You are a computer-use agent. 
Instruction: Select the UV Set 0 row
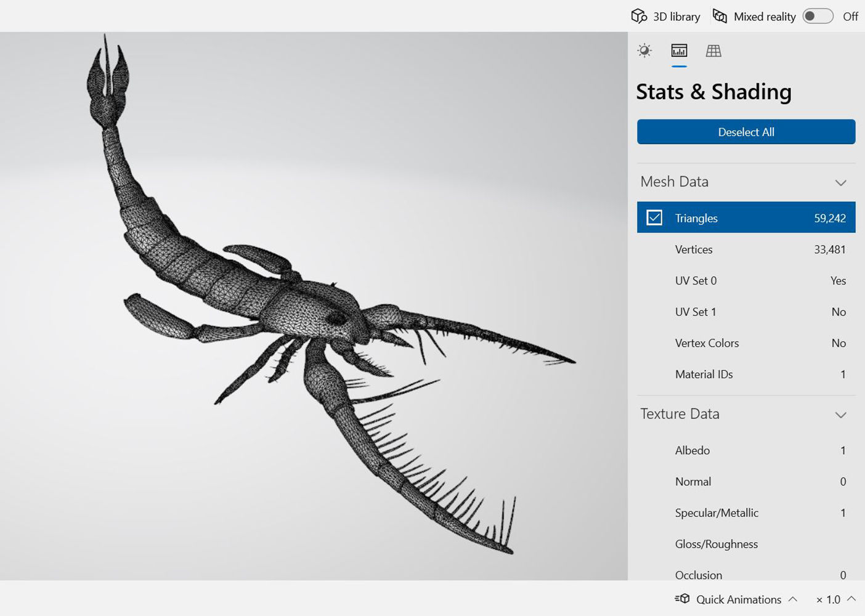(746, 280)
